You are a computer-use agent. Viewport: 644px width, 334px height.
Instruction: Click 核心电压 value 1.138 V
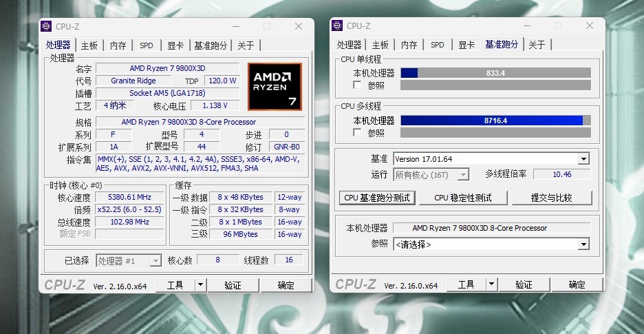215,105
